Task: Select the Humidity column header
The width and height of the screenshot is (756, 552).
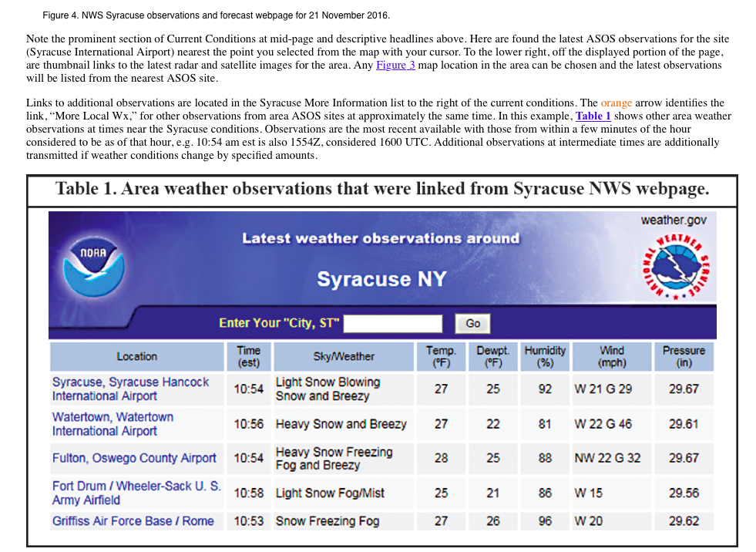Action: coord(544,356)
